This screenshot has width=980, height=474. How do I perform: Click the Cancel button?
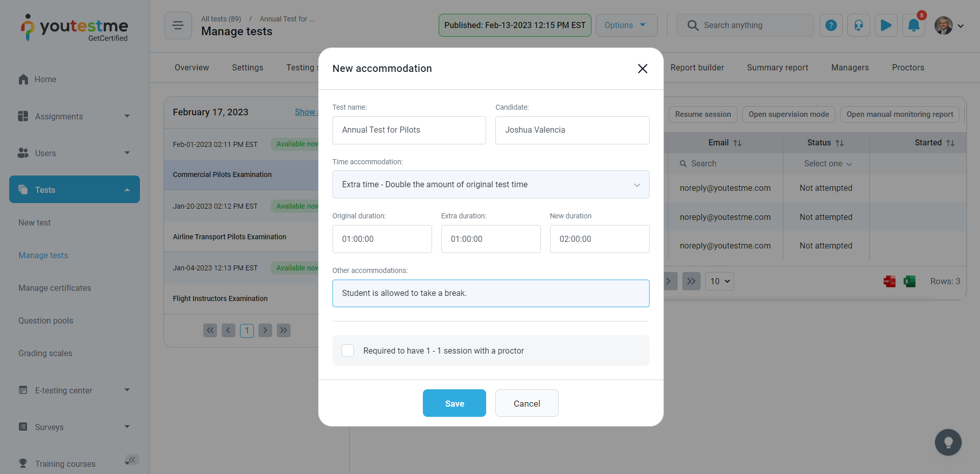point(527,404)
